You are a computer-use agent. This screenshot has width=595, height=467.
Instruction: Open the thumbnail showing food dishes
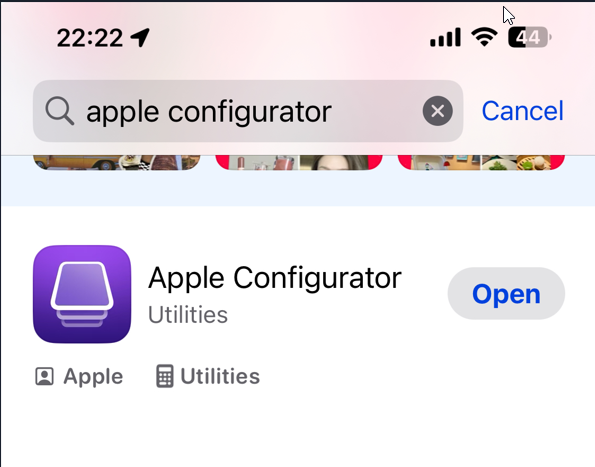[x=481, y=162]
